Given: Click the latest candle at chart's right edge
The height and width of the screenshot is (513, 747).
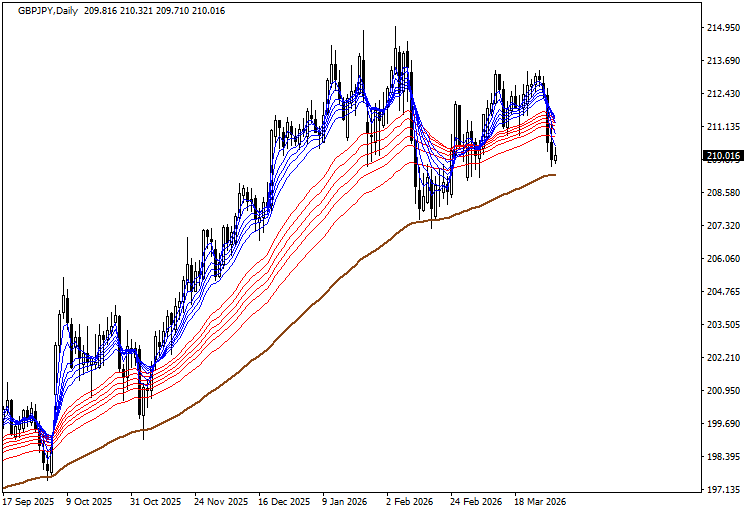Looking at the screenshot, I should tap(555, 156).
